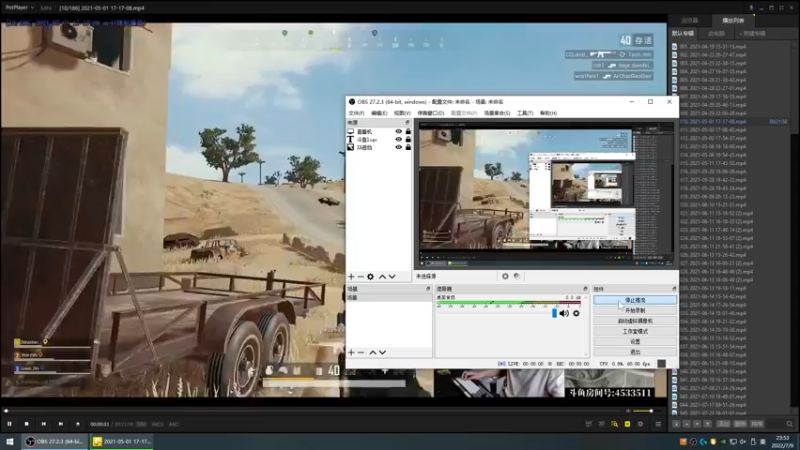The width and height of the screenshot is (800, 450).
Task: Open 文件(F) menu in OBS
Action: click(x=356, y=113)
